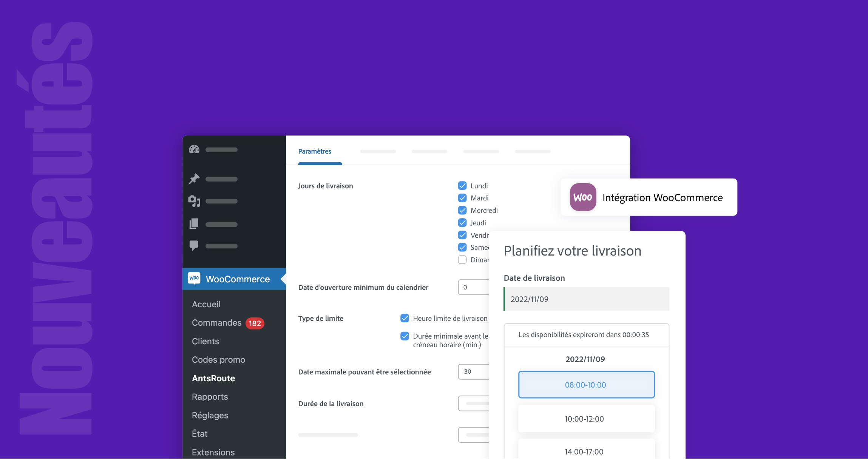This screenshot has width=868, height=459.
Task: Enable the Dimanche checkbox
Action: tap(462, 260)
